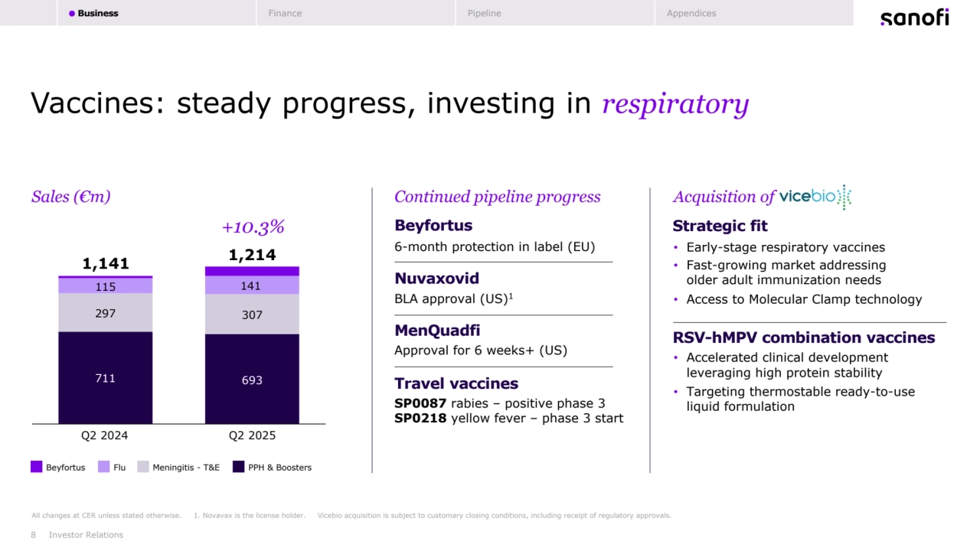Switch to the Finance tab
Screen dimensions: 980x551
pyautogui.click(x=355, y=13)
